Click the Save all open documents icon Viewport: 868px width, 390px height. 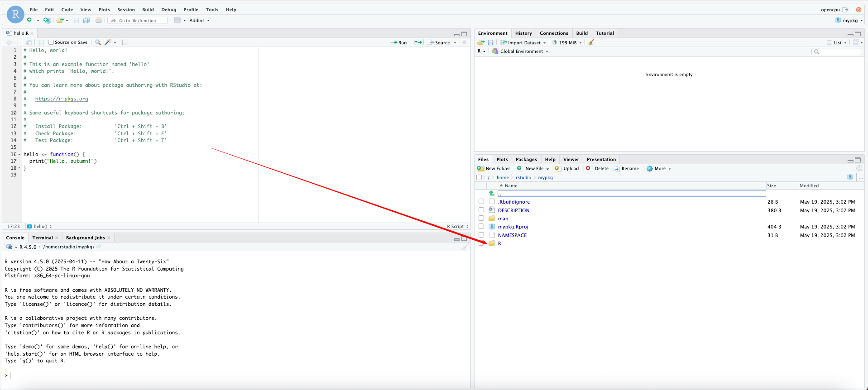(x=86, y=20)
